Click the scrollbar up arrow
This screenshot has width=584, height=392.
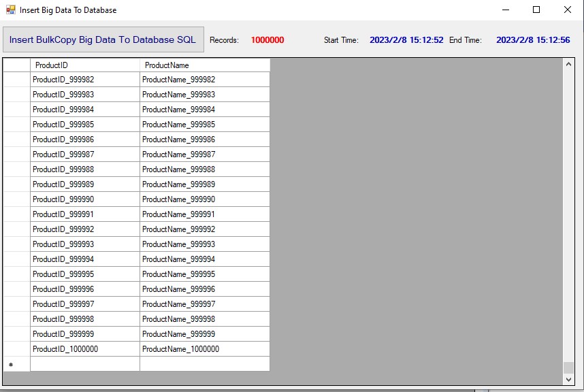[x=568, y=64]
